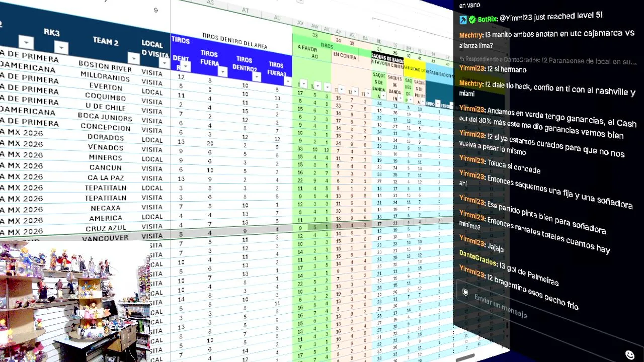This screenshot has width=644, height=362.
Task: Select the VANCOUVER team cell
Action: click(x=105, y=238)
